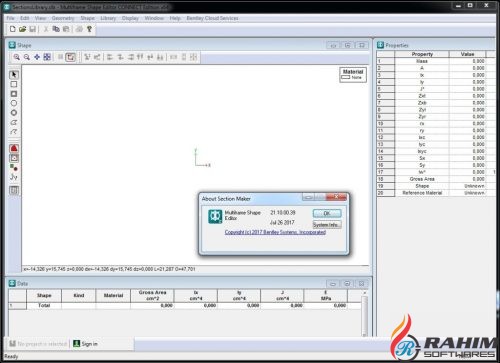Viewport: 500px width, 363px height.
Task: Click the Zoom In magnifier icon
Action: coord(16,57)
